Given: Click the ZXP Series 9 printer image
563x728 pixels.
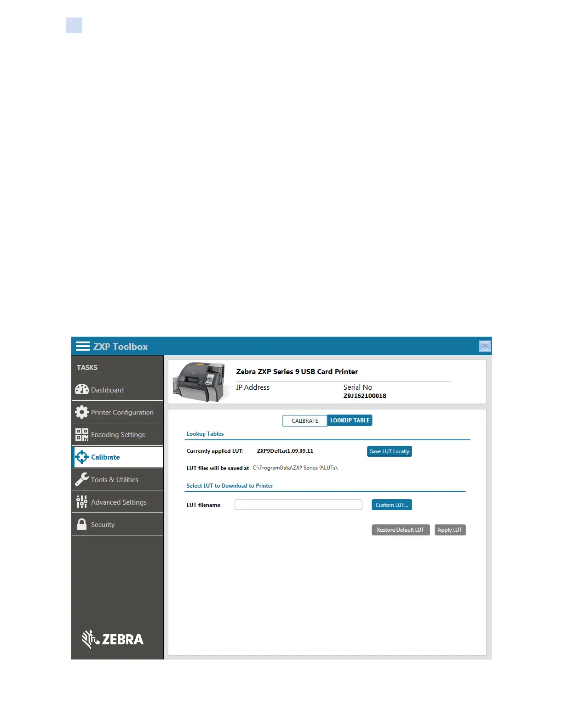Looking at the screenshot, I should pos(200,382).
